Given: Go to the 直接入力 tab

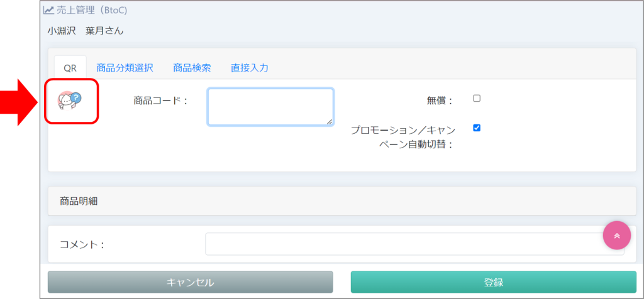Looking at the screenshot, I should tap(250, 68).
